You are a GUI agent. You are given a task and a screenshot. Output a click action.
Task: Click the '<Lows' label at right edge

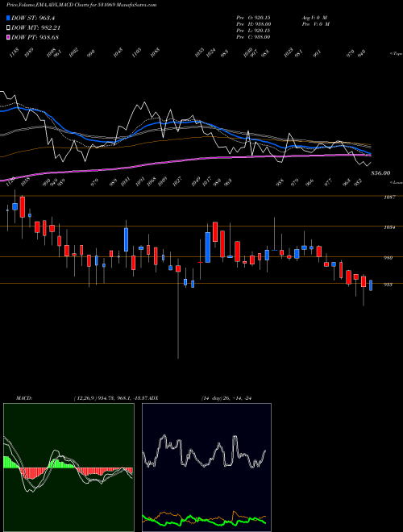[x=396, y=182]
